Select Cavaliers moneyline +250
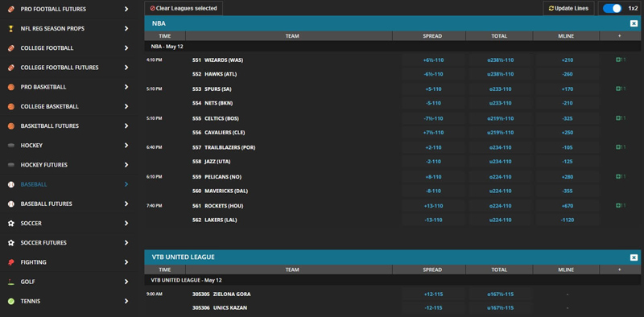This screenshot has width=644, height=317. (568, 133)
